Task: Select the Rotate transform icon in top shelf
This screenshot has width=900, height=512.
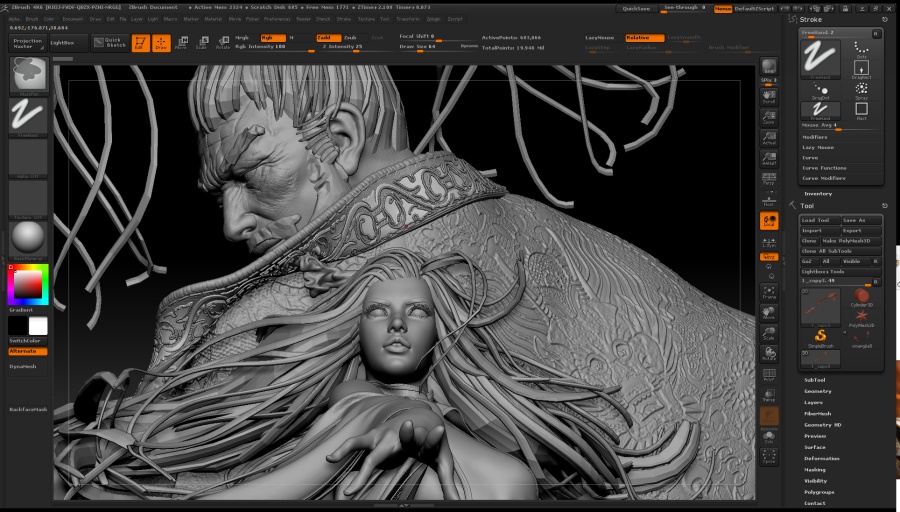Action: coord(223,42)
